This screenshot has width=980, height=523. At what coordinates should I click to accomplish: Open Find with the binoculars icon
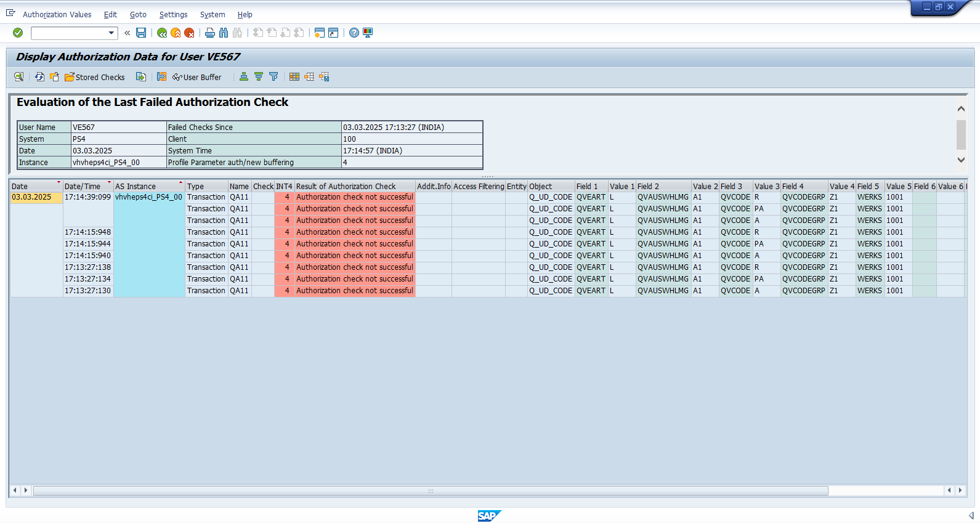(224, 33)
